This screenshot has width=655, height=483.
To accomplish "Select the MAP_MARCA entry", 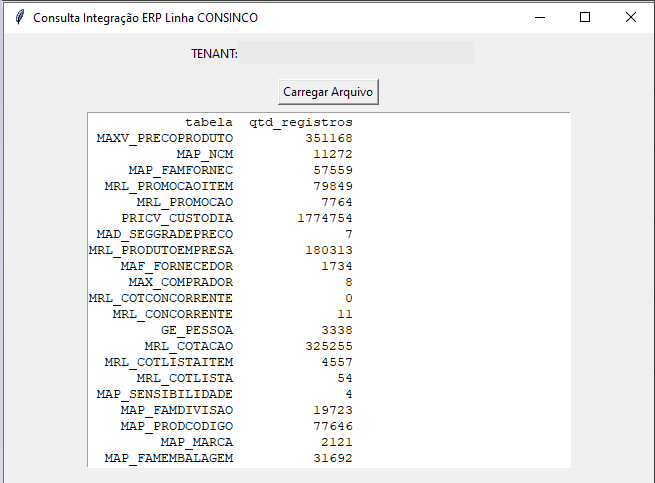I will (x=197, y=442).
